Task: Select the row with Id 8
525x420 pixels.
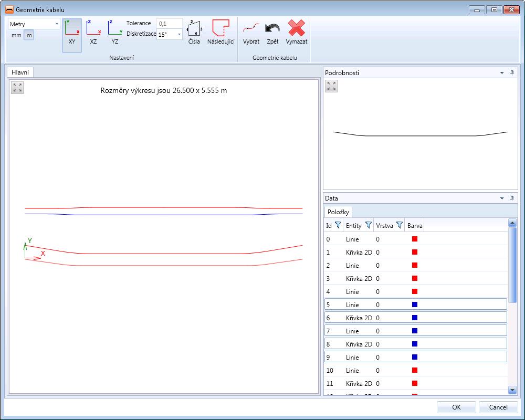Action: click(x=415, y=344)
